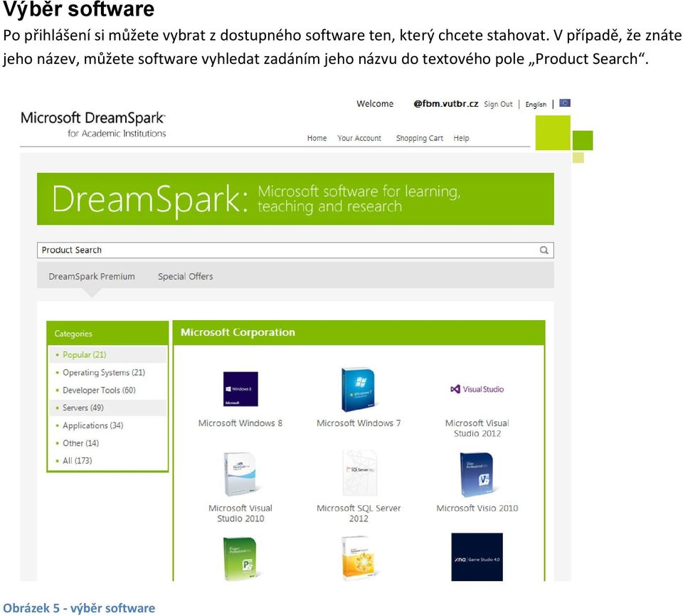The image size is (683, 616).
Task: Click the Microsoft Windows 7 title link
Action: pyautogui.click(x=359, y=423)
